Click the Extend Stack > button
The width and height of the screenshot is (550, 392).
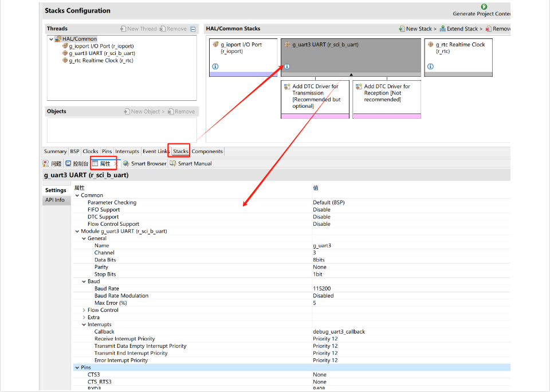[x=461, y=29]
